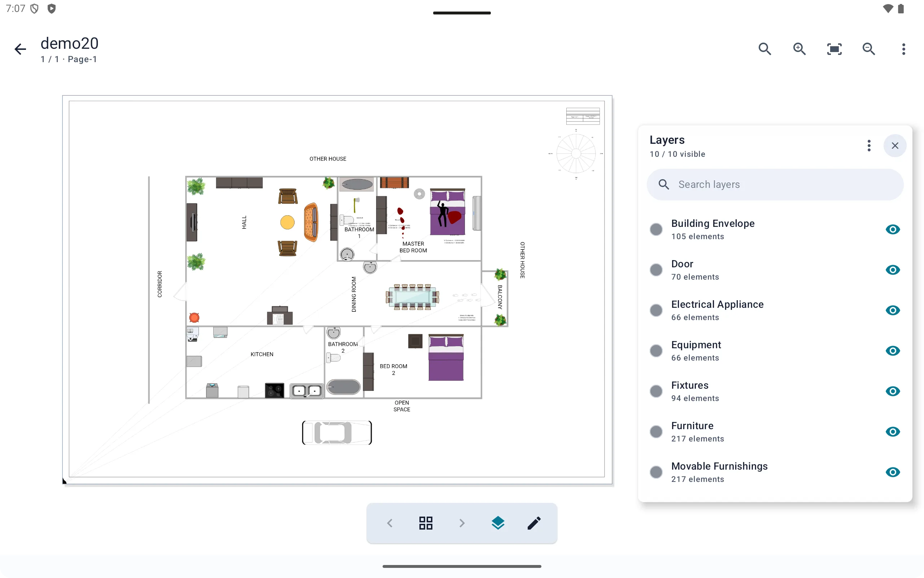Select the Door layer name
924x578 pixels.
coord(682,264)
